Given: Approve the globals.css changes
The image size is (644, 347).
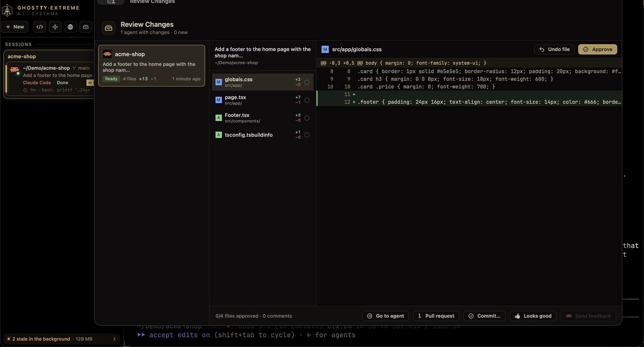Looking at the screenshot, I should [597, 49].
